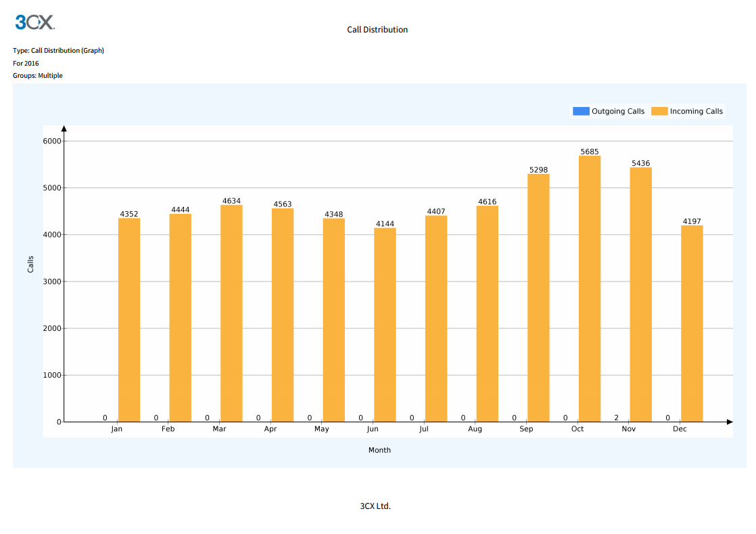Click the Call Distribution chart title
The image size is (756, 534).
[377, 30]
